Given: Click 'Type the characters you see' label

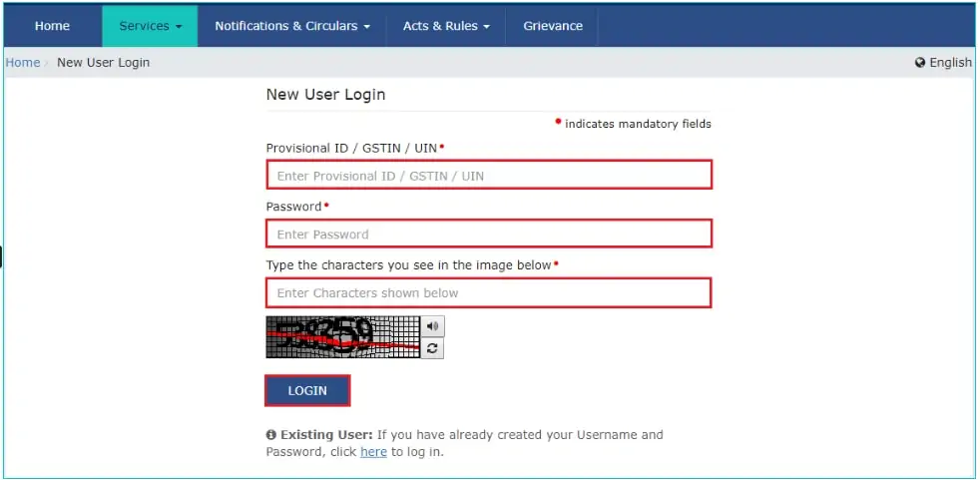Looking at the screenshot, I should click(x=409, y=265).
